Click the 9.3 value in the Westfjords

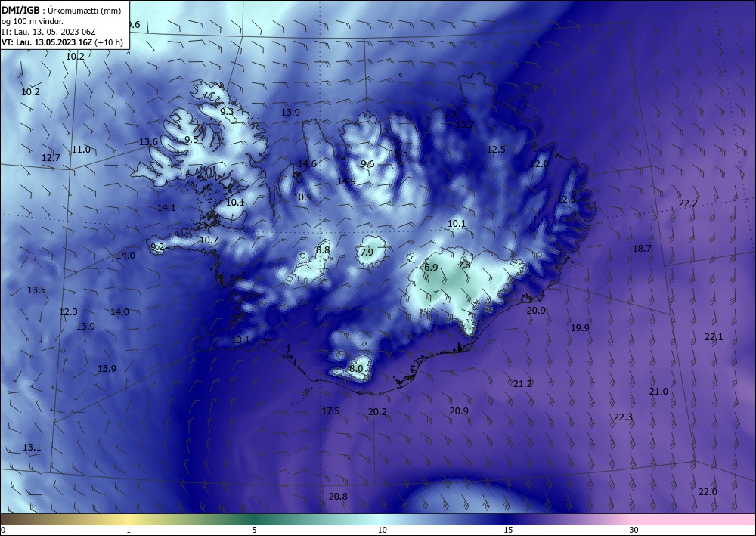pyautogui.click(x=227, y=112)
